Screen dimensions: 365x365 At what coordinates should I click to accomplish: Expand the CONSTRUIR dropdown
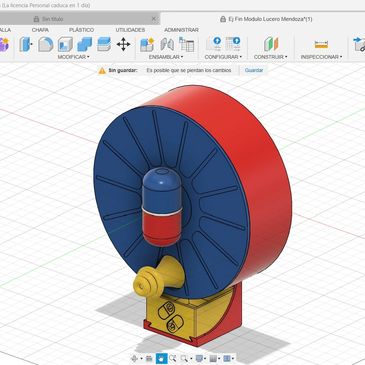pos(270,57)
